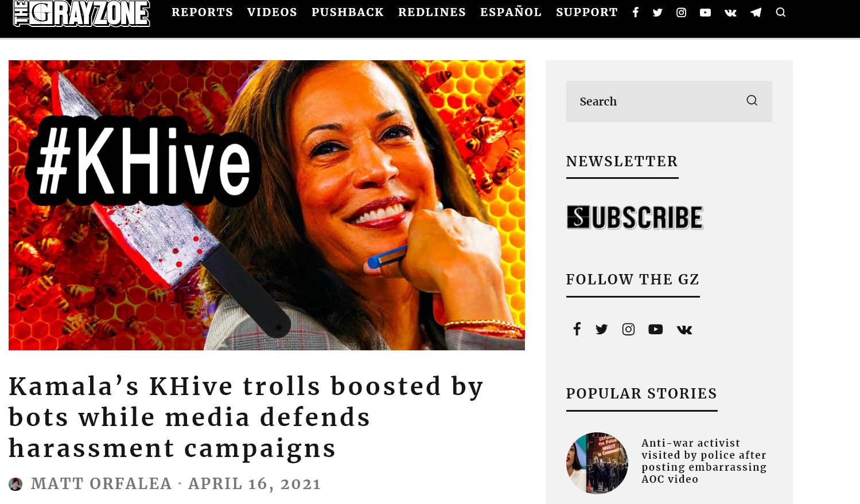Click inside the sidebar Search field
The height and width of the screenshot is (504, 860).
click(654, 101)
